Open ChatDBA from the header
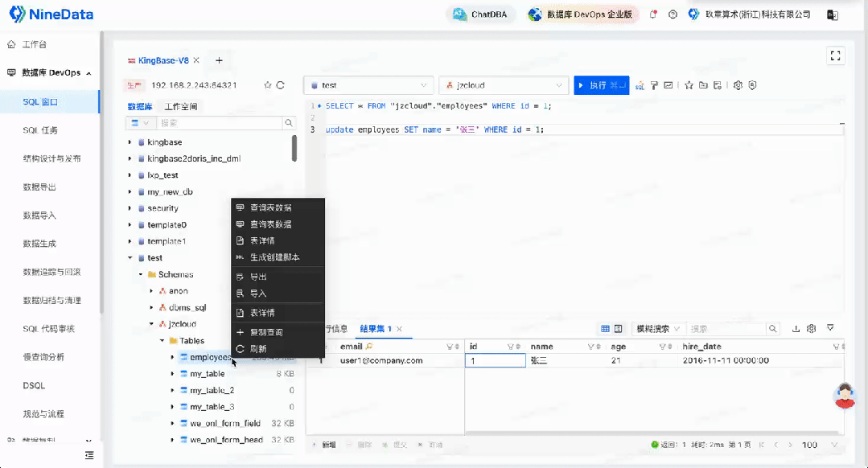The image size is (868, 468). tap(480, 14)
